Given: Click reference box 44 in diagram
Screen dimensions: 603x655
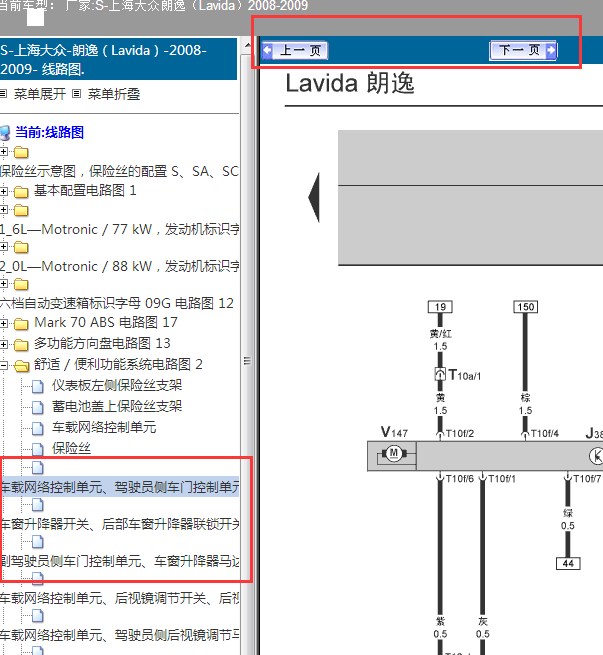Looking at the screenshot, I should click(x=568, y=564).
